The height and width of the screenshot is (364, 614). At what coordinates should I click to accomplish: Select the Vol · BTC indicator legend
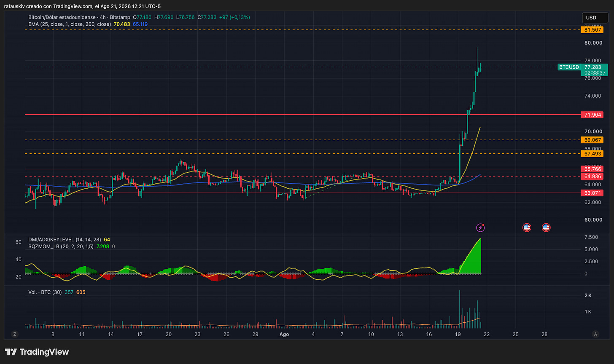45,292
